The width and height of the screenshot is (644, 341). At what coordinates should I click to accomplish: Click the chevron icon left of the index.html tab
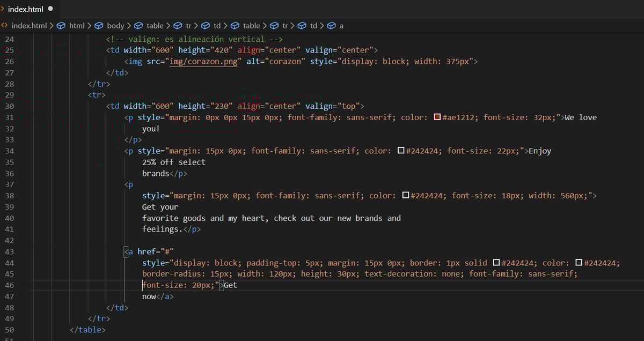coord(4,9)
